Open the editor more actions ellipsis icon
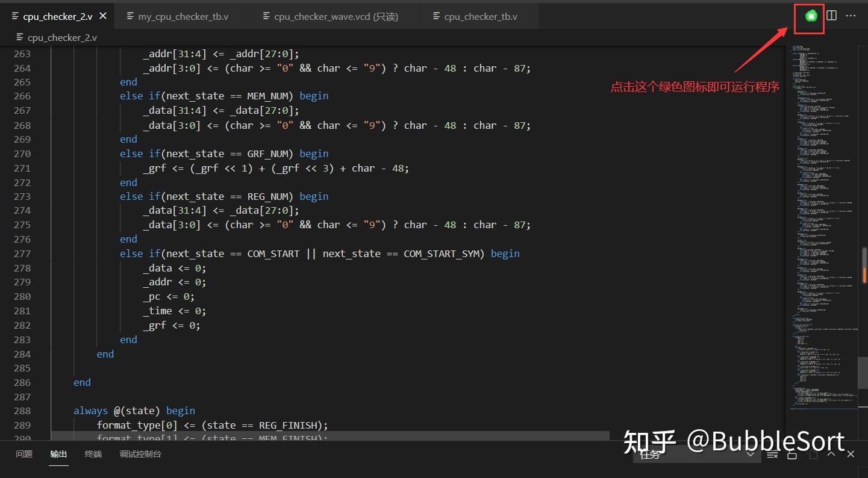The image size is (868, 478). tap(851, 16)
